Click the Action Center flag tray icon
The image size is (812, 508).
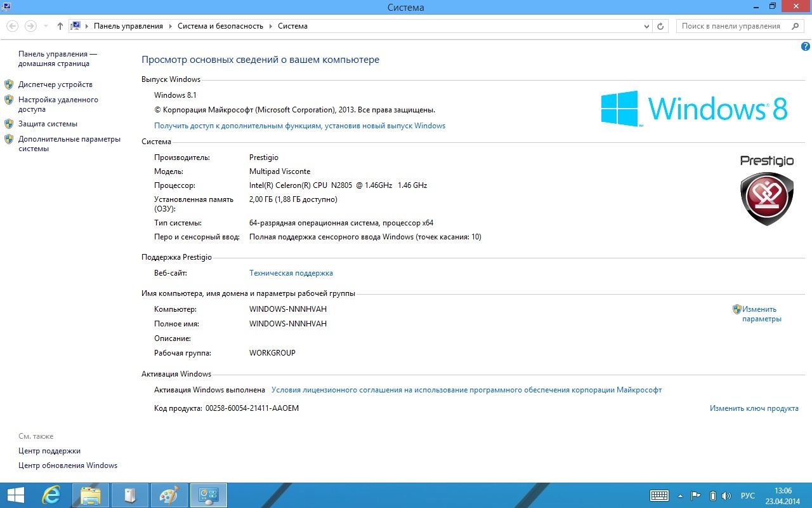click(696, 495)
